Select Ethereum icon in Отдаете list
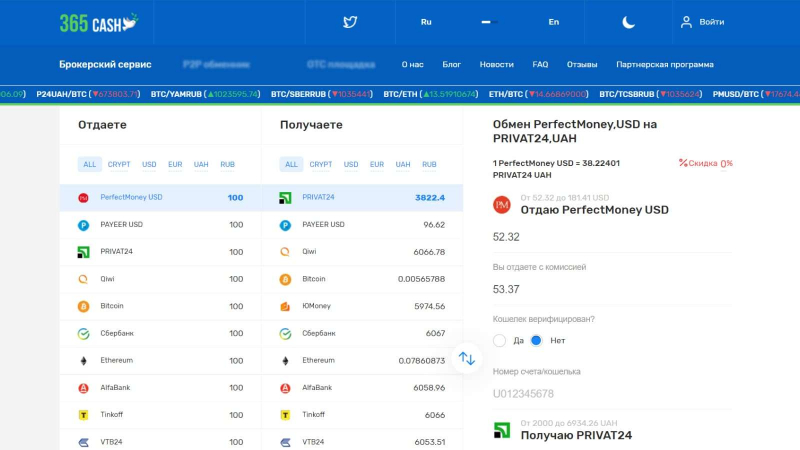The width and height of the screenshot is (800, 450). (x=83, y=361)
